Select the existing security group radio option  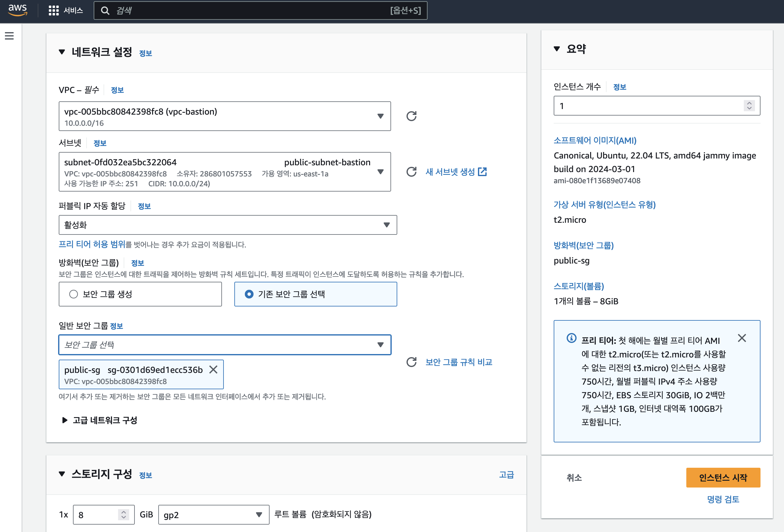[x=249, y=294]
